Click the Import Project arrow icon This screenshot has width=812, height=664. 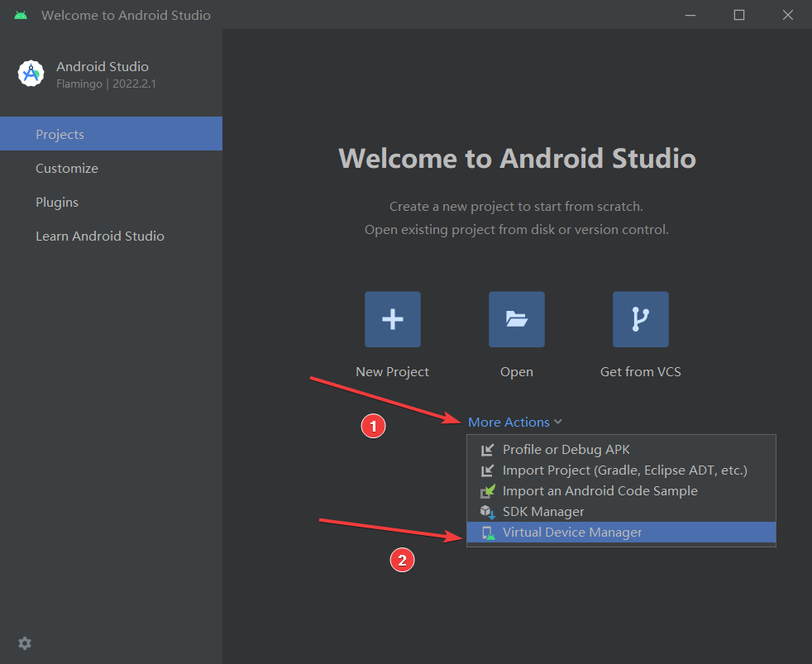point(487,471)
